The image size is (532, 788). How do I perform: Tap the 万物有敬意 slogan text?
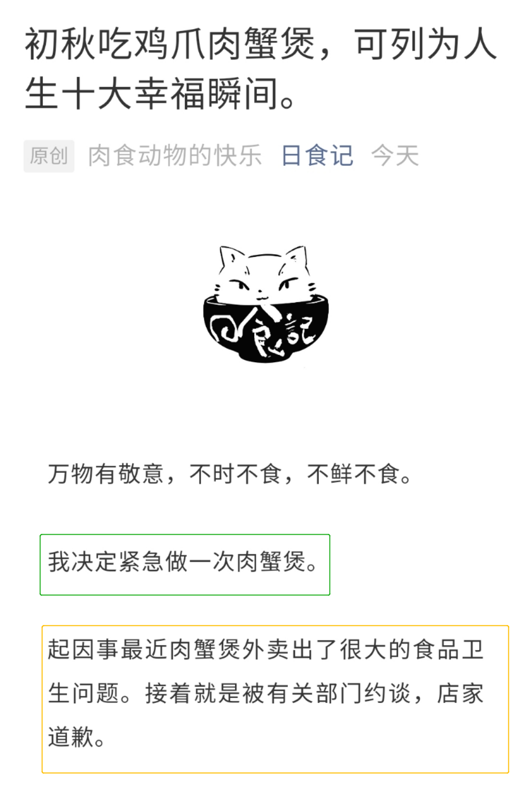pos(105,474)
